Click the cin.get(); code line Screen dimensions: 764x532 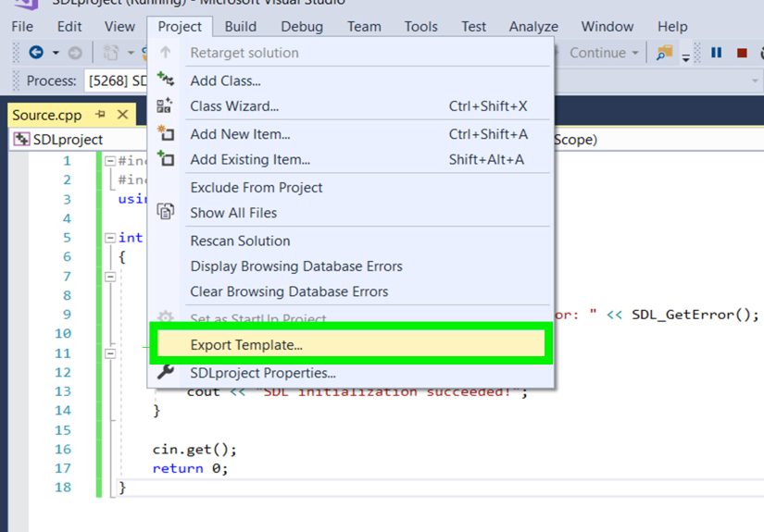pos(194,449)
